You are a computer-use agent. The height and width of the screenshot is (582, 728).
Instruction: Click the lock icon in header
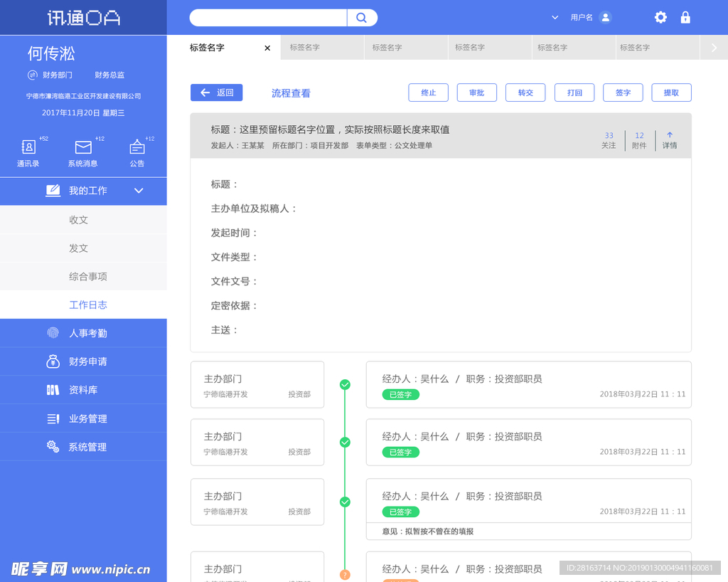(685, 18)
